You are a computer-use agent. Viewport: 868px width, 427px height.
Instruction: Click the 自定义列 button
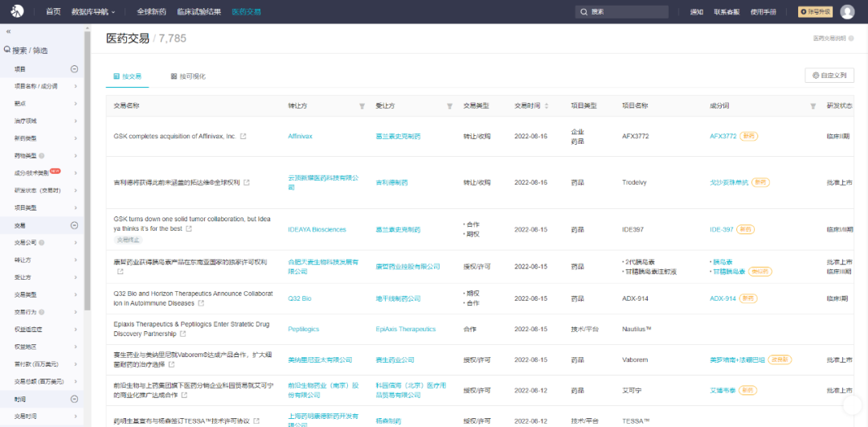click(x=829, y=76)
